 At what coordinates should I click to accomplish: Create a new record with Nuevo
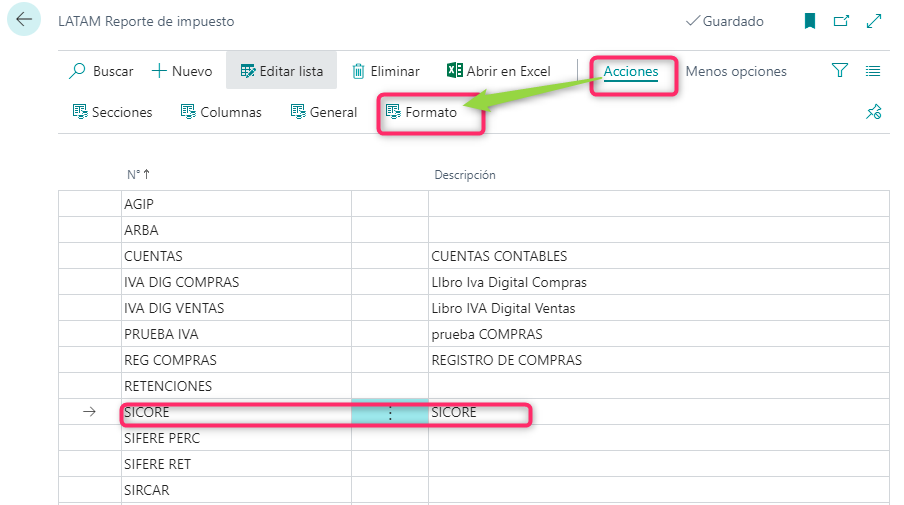[x=182, y=71]
